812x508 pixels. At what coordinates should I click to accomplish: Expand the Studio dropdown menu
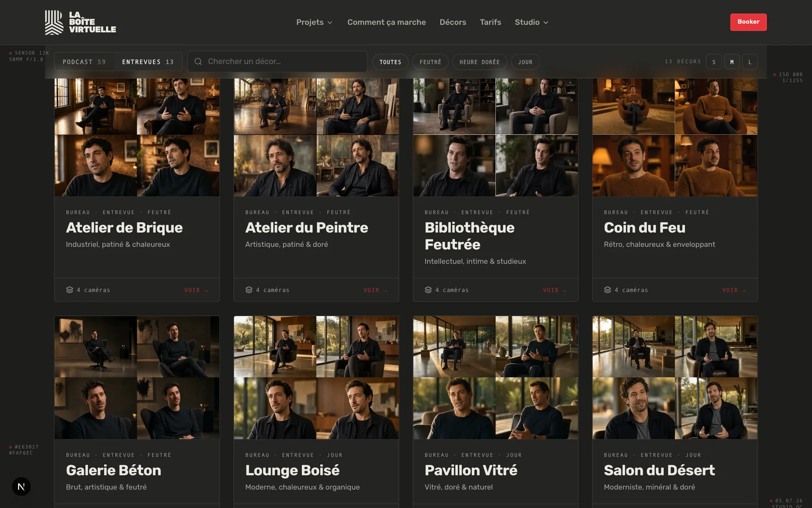click(x=532, y=22)
